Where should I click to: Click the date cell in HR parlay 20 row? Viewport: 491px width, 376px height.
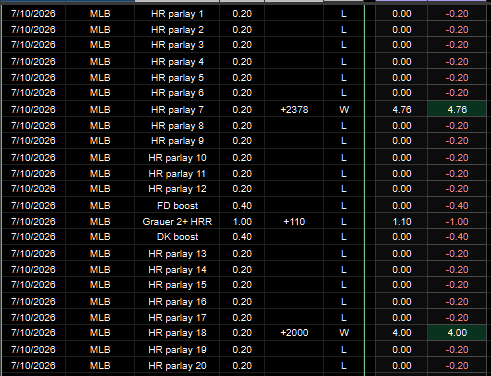click(33, 366)
